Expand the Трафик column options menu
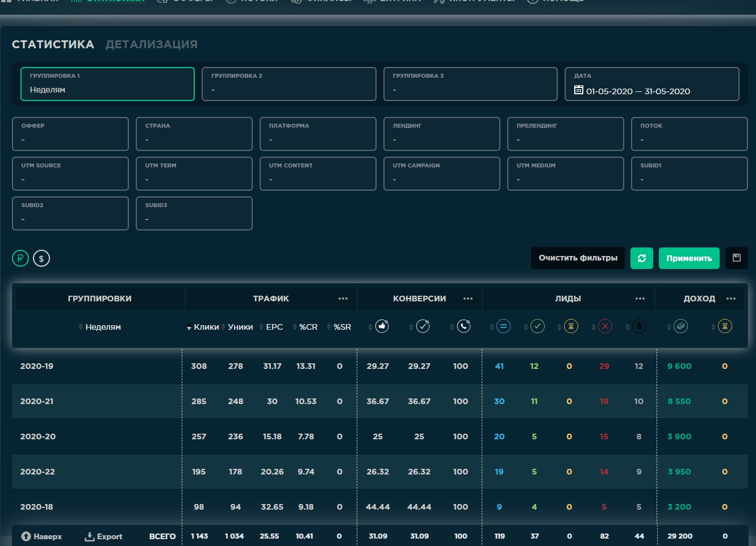This screenshot has height=546, width=756. tap(343, 299)
